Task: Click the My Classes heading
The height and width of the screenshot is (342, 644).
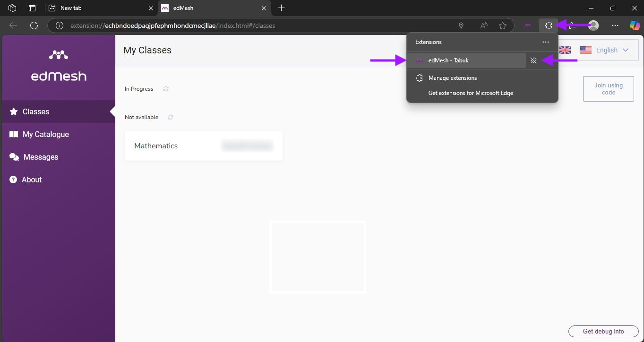Action: coord(147,50)
